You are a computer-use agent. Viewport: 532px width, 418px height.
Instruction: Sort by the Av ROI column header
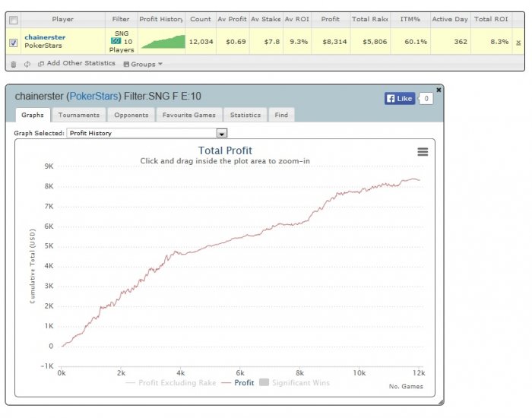(297, 19)
